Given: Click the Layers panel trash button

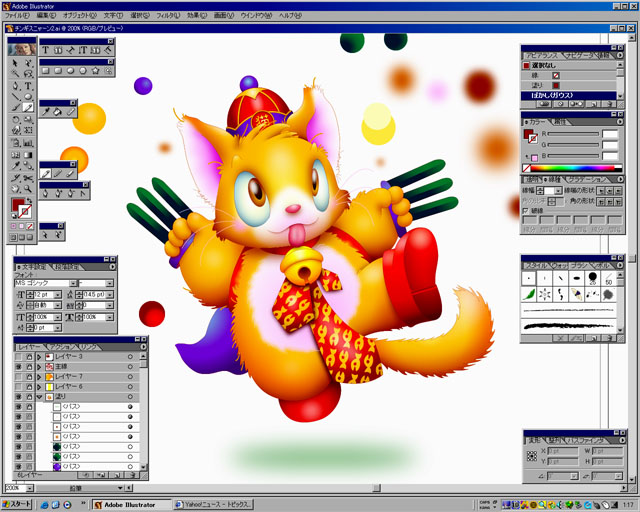Looking at the screenshot, I should click(133, 475).
